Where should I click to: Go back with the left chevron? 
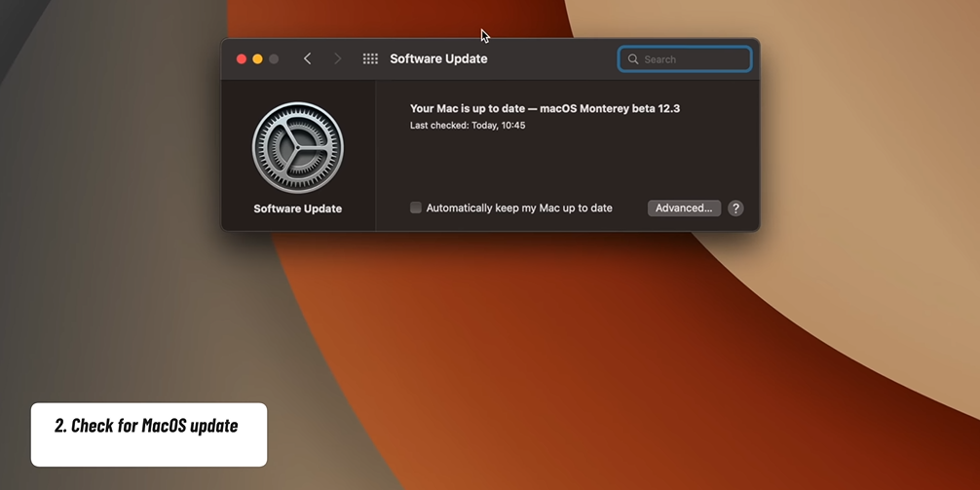coord(307,58)
